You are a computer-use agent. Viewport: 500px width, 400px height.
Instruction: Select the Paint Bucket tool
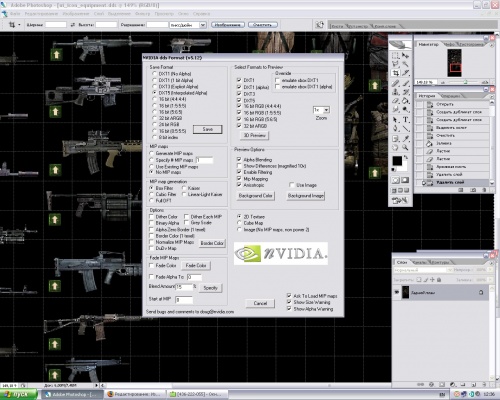(405, 101)
